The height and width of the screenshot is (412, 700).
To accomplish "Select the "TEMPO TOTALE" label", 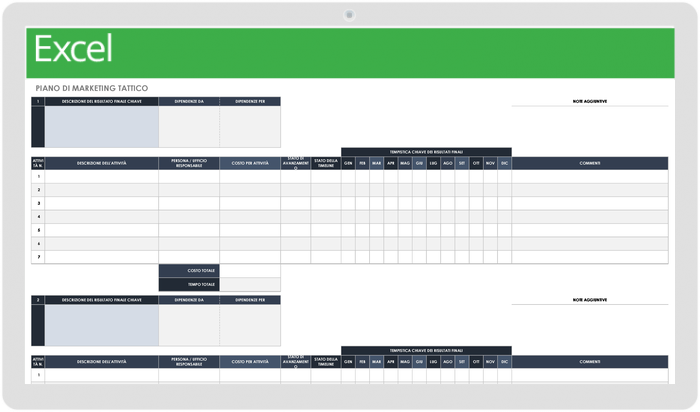I will (189, 284).
